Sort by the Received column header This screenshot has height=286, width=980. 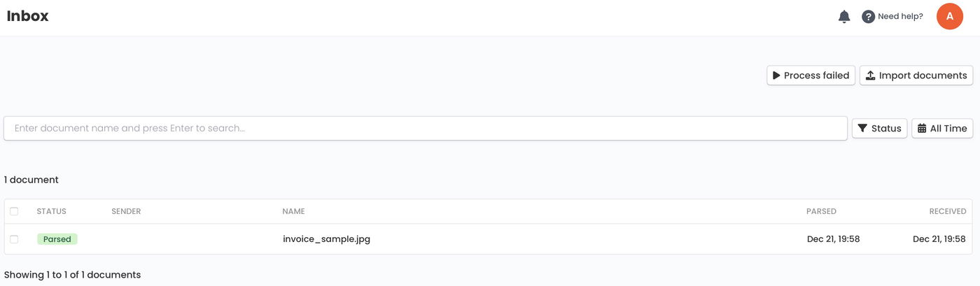click(947, 211)
